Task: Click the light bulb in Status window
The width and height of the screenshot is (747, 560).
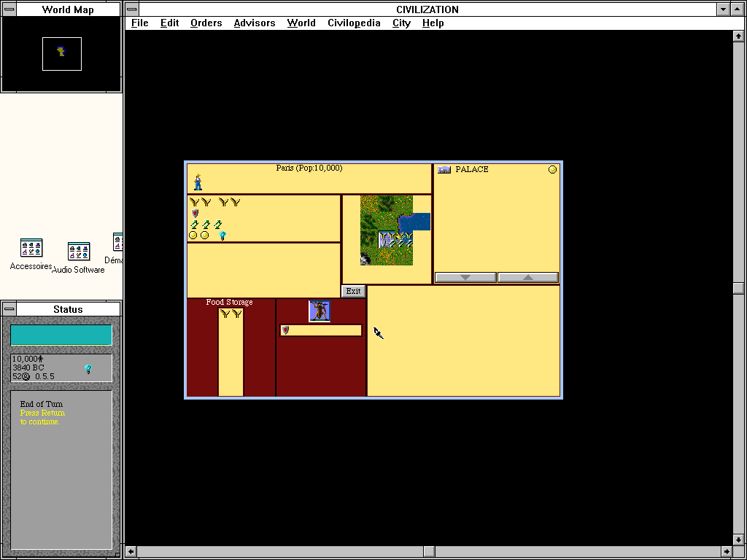Action: (x=88, y=369)
